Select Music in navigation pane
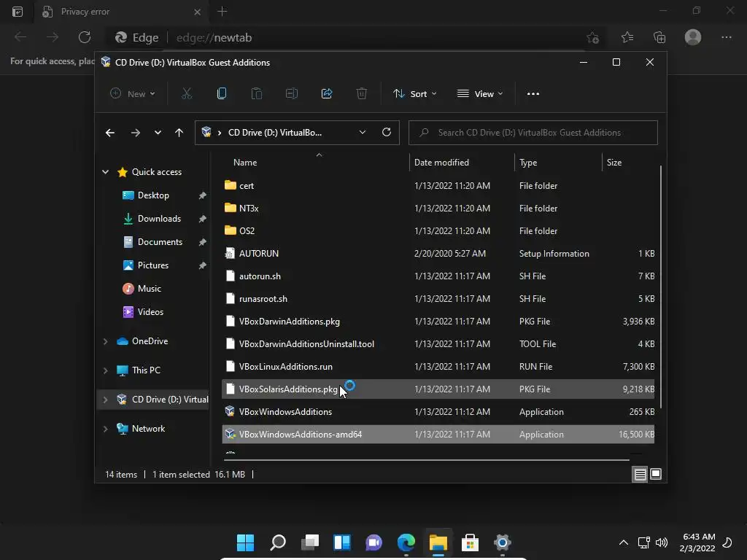 [149, 289]
